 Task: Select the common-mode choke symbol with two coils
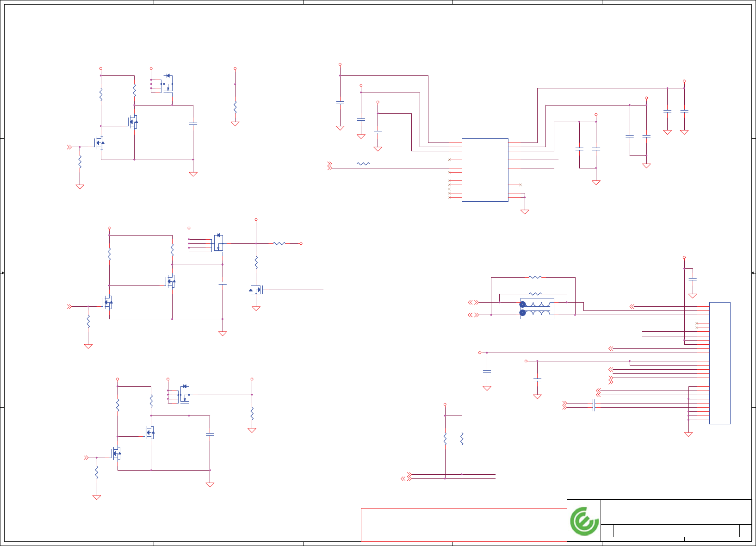coord(537,309)
